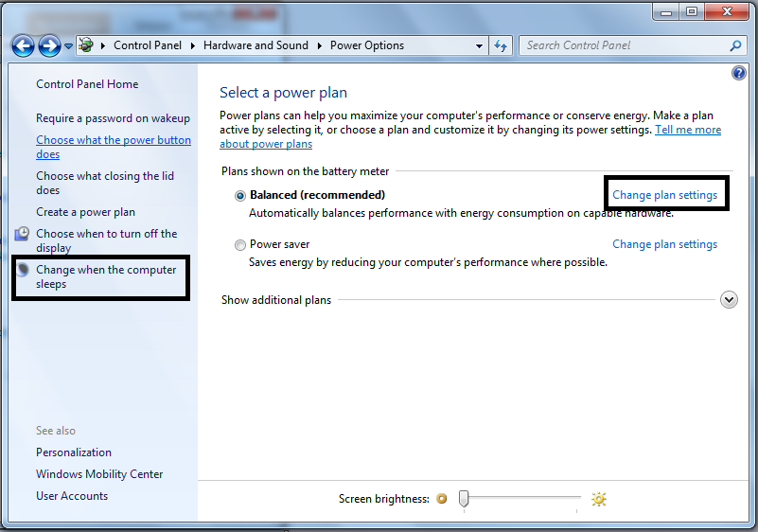
Task: Click the moon icon beside computer sleeps
Action: pyautogui.click(x=23, y=270)
